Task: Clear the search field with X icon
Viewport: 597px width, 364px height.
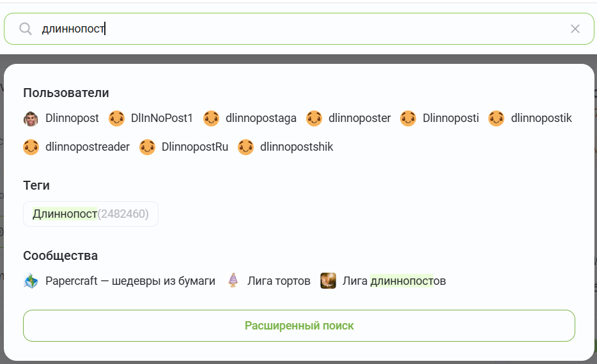Action: pos(575,29)
